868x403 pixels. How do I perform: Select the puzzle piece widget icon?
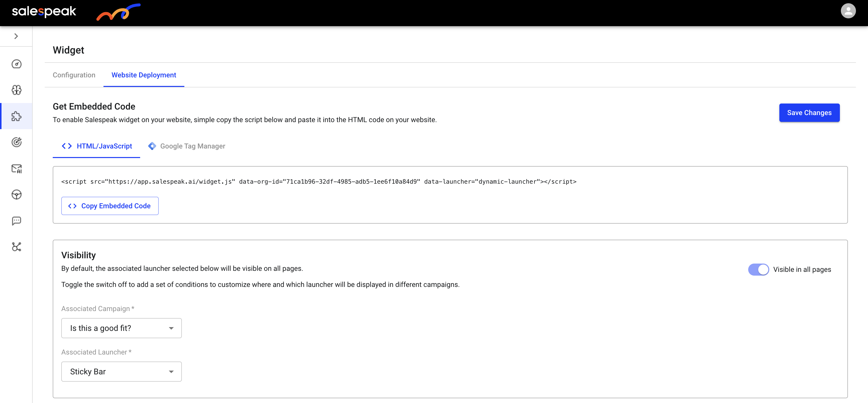point(17,116)
